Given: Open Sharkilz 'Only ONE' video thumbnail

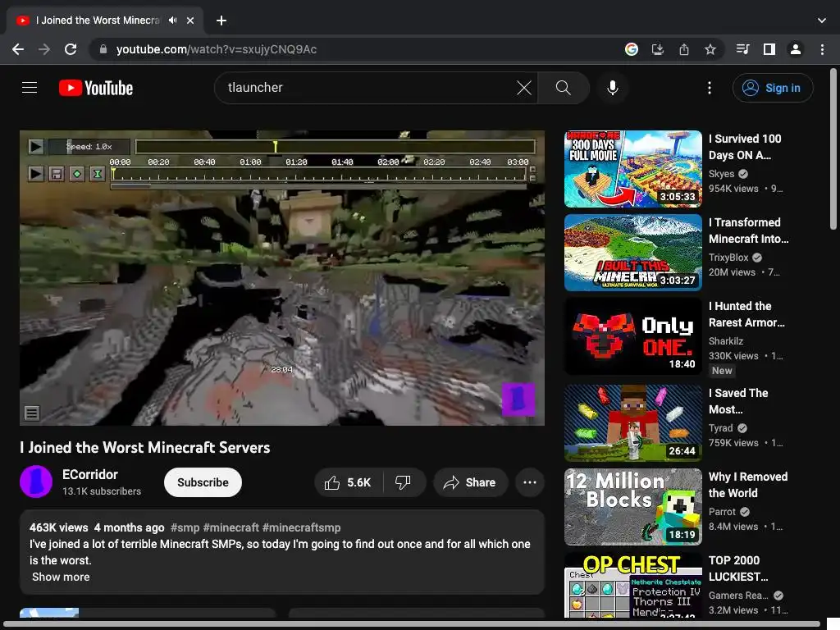Looking at the screenshot, I should pos(632,336).
